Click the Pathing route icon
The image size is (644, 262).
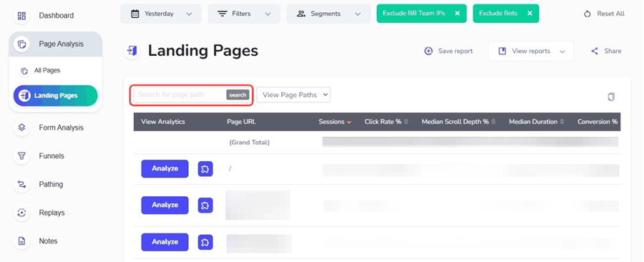pos(21,185)
